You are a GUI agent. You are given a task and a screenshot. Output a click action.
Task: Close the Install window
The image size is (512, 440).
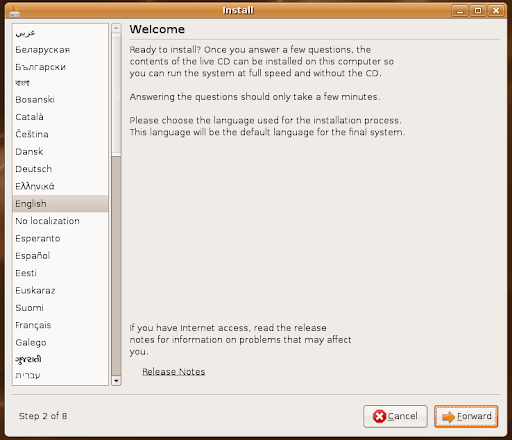(496, 11)
